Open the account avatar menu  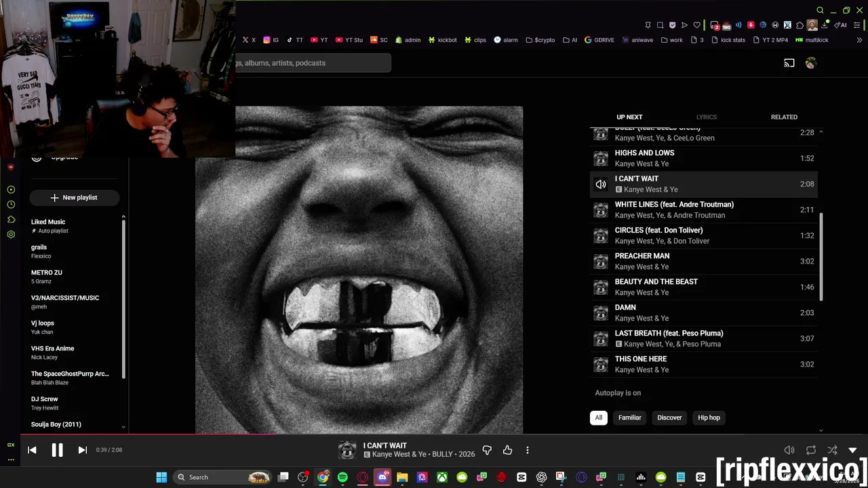(810, 63)
